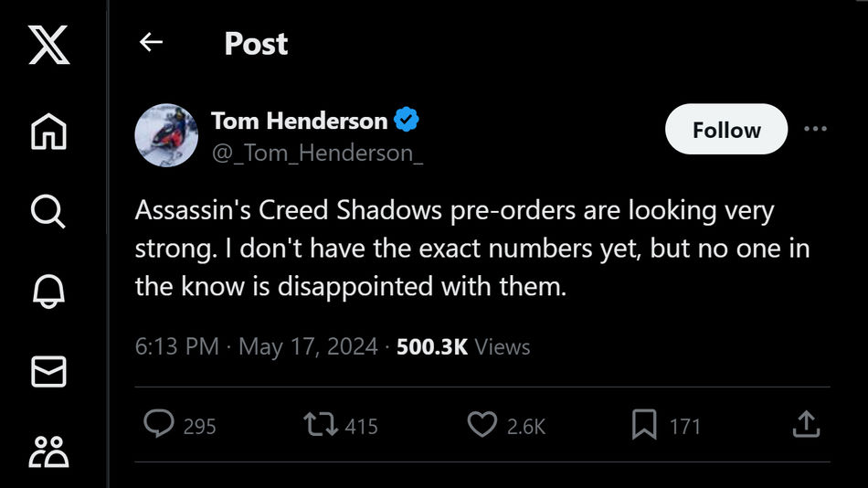Reply to the post via speech bubble icon
Viewport: 868px width, 488px height.
(x=160, y=424)
